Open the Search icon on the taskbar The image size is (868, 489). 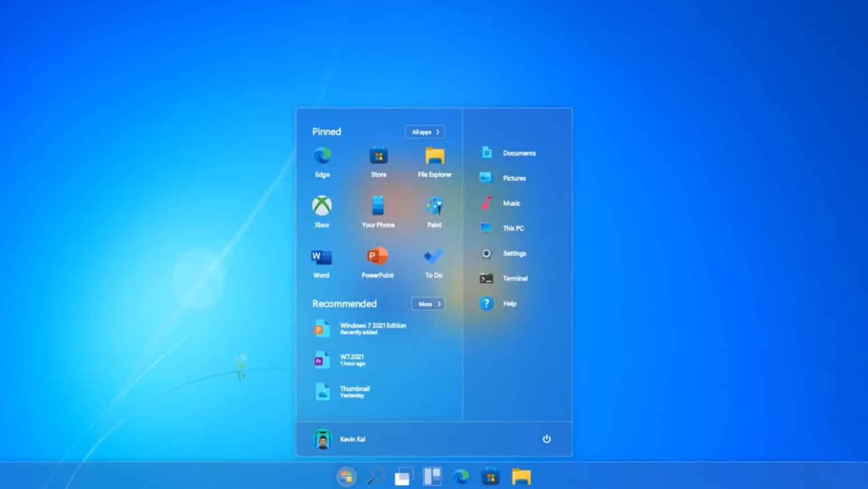coord(375,476)
